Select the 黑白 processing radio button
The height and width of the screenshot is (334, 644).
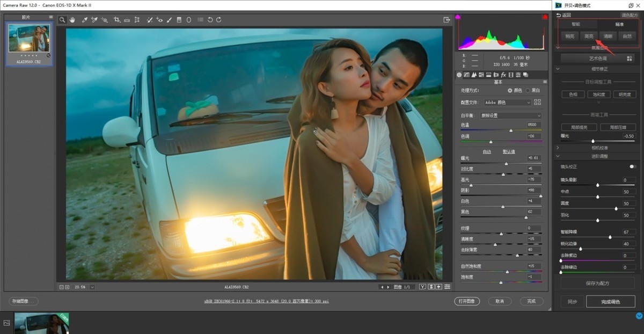[528, 90]
